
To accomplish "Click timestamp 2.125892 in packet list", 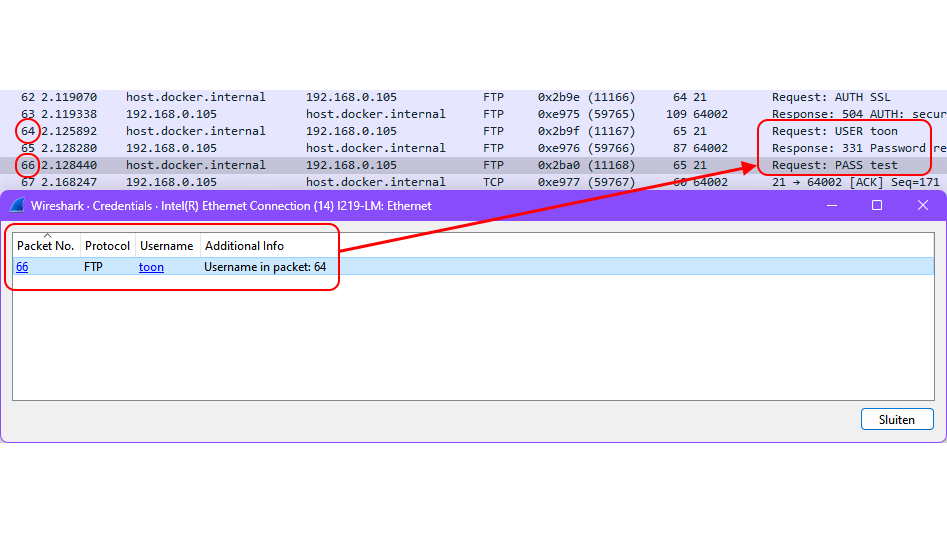I will tap(69, 131).
